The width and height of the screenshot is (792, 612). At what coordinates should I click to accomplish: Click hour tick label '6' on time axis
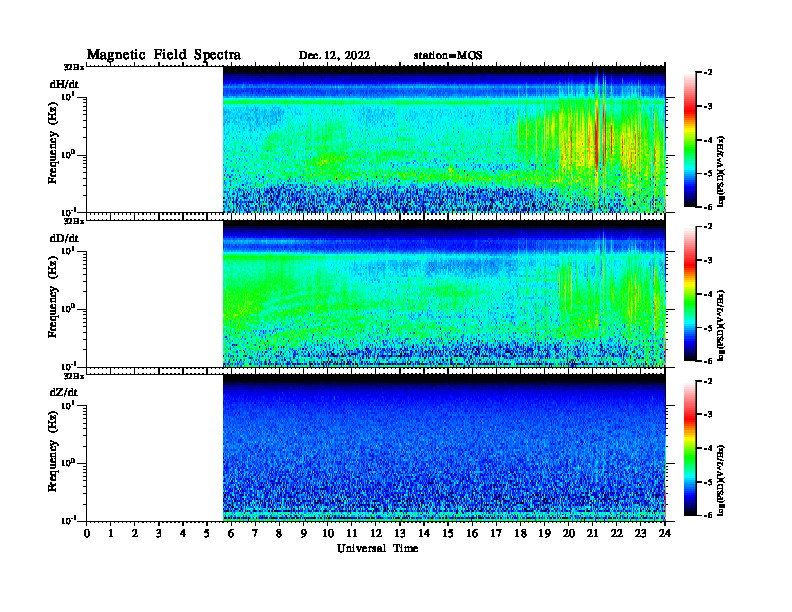[231, 533]
